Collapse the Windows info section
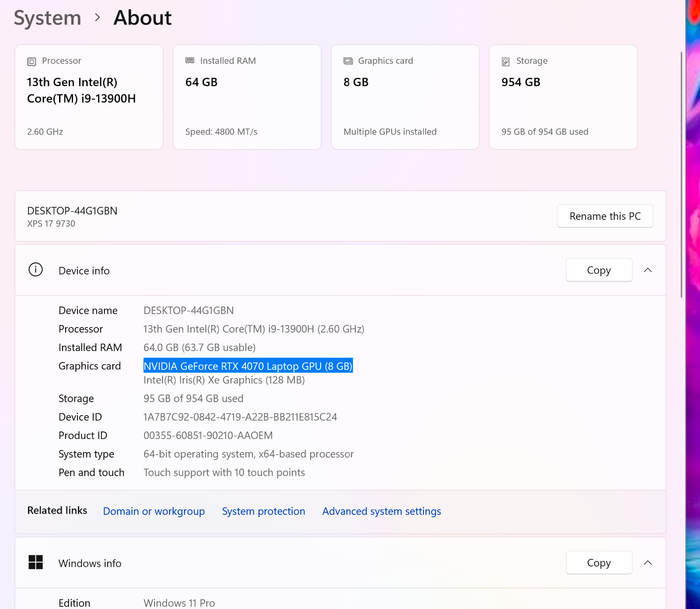 pyautogui.click(x=648, y=563)
